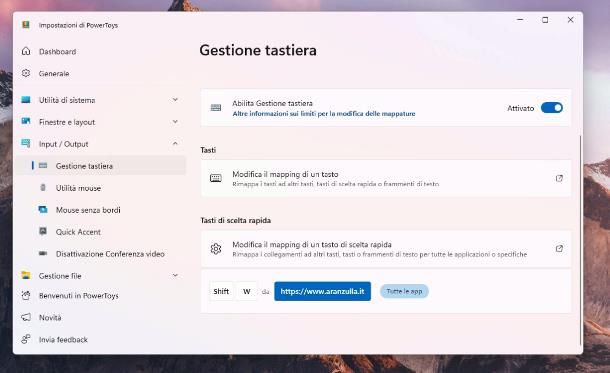610x373 pixels.
Task: Click the Shift key chip
Action: [x=221, y=291]
